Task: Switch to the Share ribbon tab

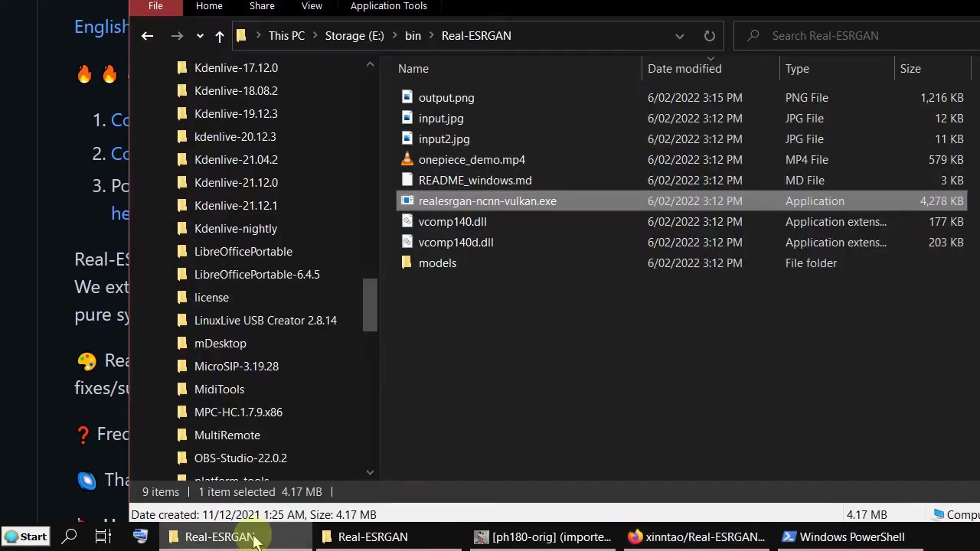Action: pos(262,6)
